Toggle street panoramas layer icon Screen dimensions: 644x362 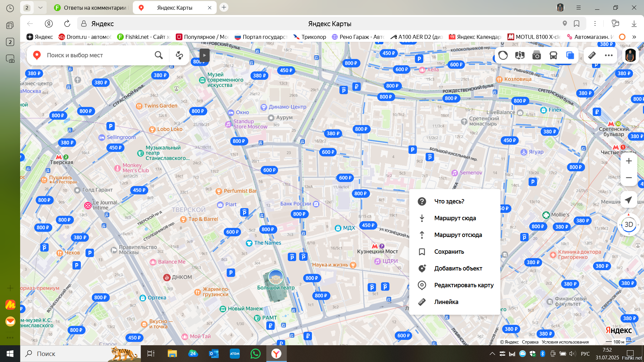(x=520, y=55)
